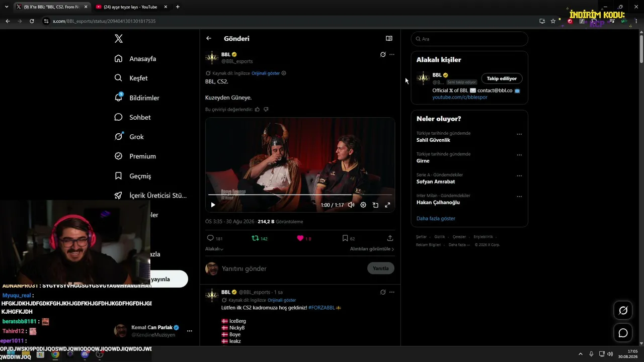Open Sohbet messages
The width and height of the screenshot is (644, 362).
click(133, 117)
